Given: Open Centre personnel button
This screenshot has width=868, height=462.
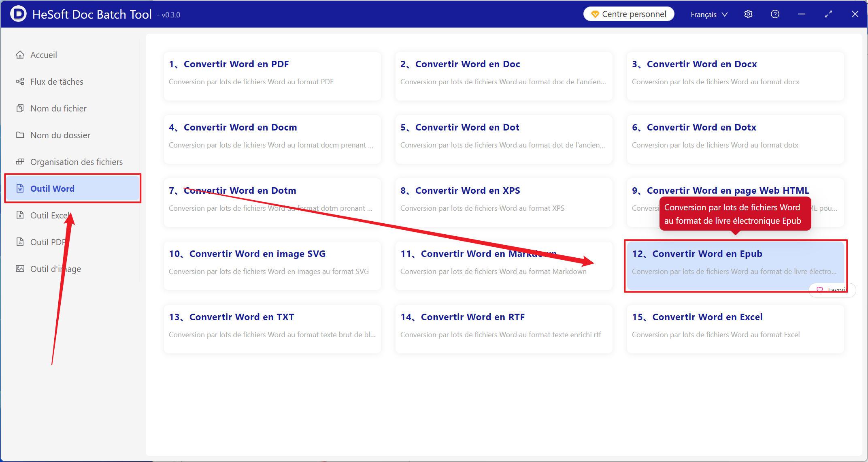Looking at the screenshot, I should coord(629,14).
